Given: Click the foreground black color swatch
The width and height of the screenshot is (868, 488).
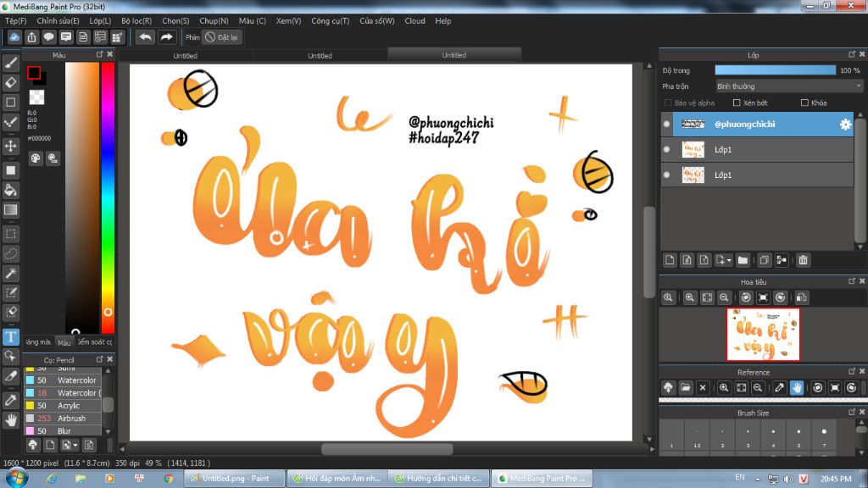Looking at the screenshot, I should 34,73.
